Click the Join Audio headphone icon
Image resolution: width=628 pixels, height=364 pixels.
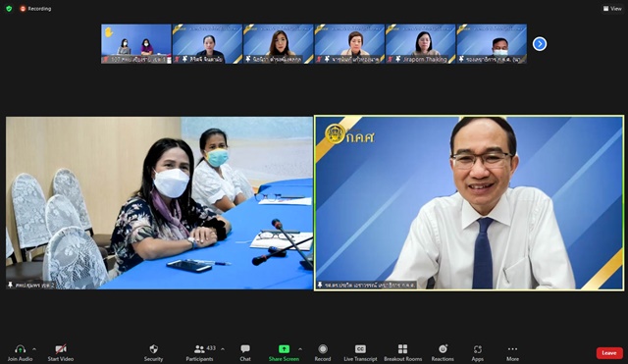20,349
